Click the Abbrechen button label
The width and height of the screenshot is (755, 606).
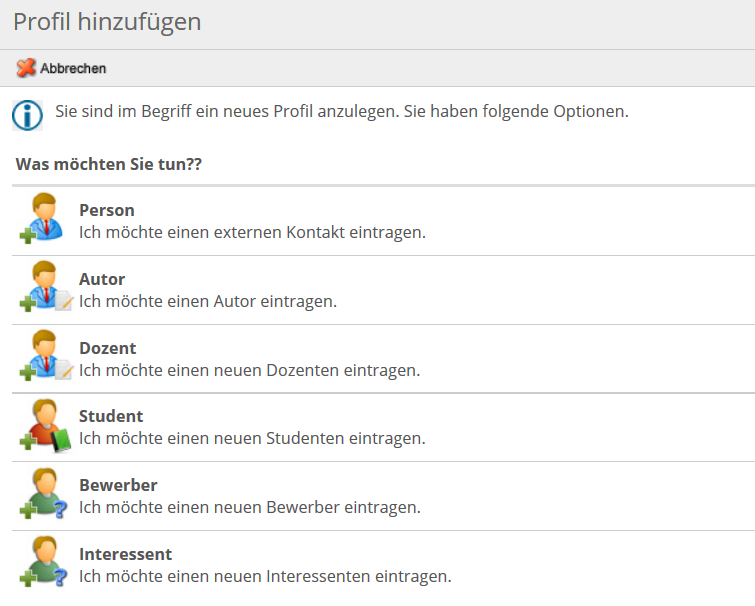click(73, 68)
